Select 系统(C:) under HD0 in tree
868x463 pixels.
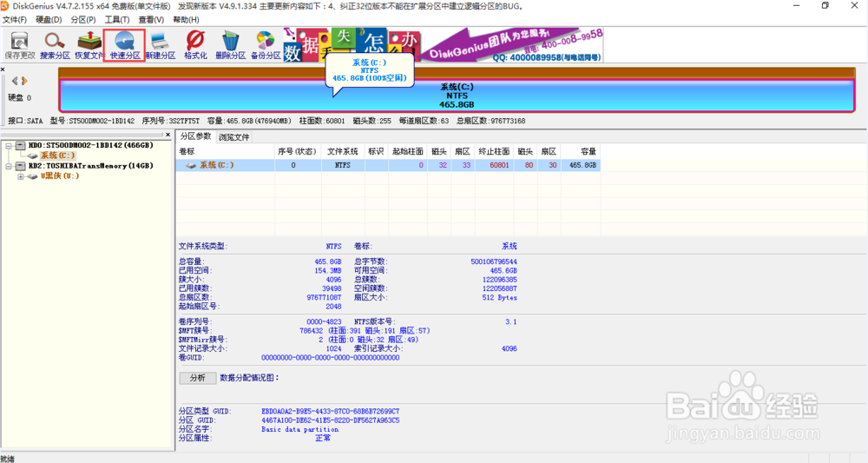click(57, 155)
